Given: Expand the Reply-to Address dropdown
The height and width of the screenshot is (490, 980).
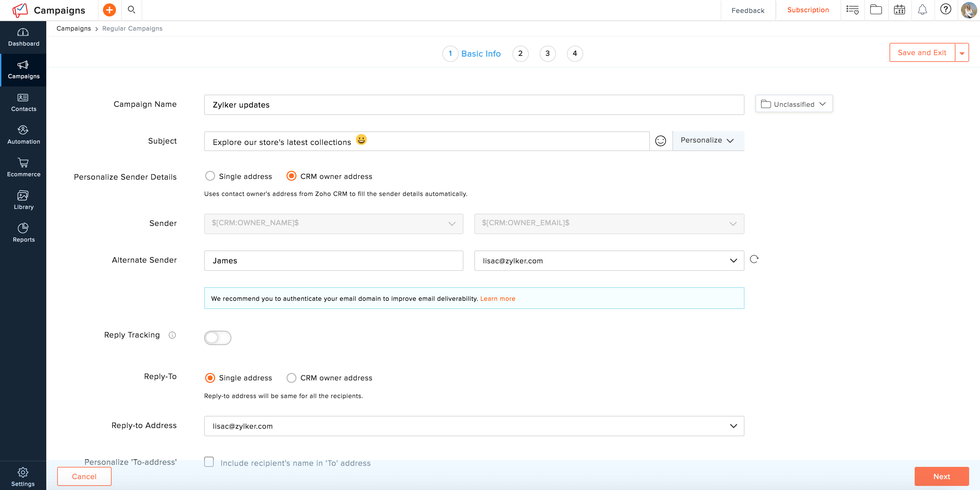Looking at the screenshot, I should [733, 426].
